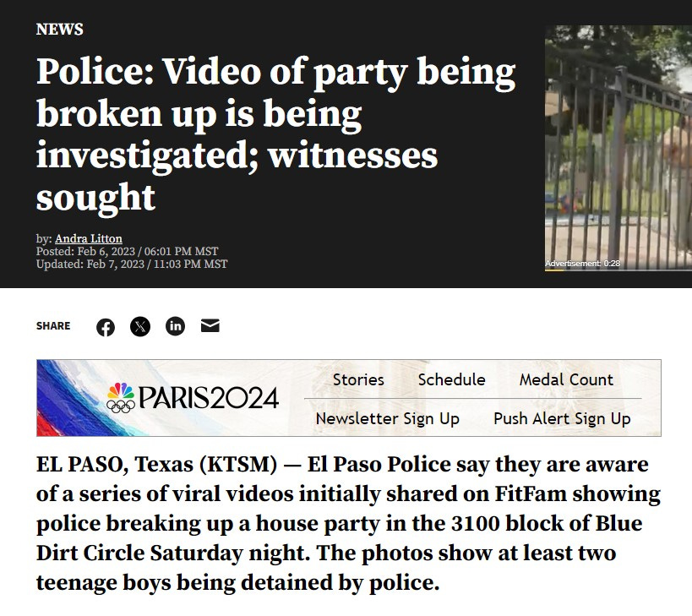Click the advertisement video player
Viewport: 692px width, 616px height.
click(618, 147)
